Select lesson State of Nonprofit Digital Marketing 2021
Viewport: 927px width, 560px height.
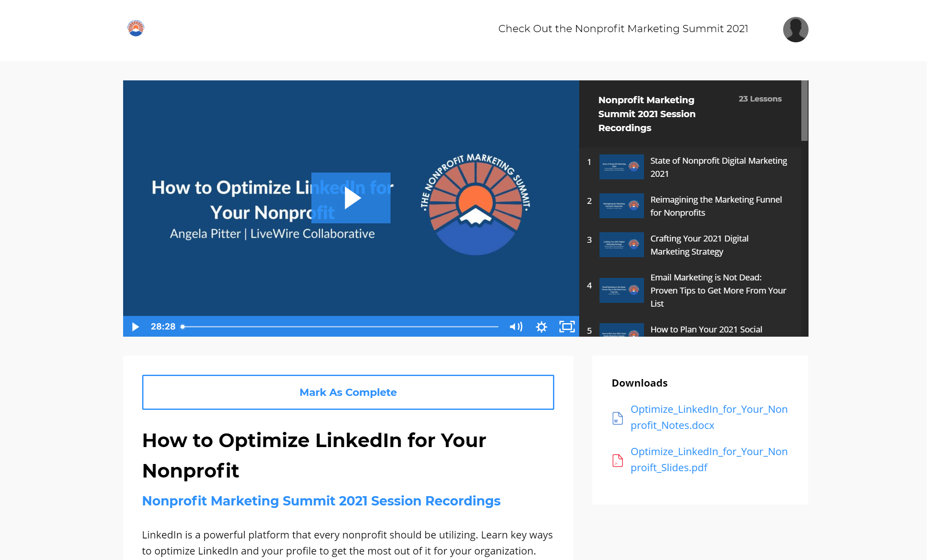[718, 167]
